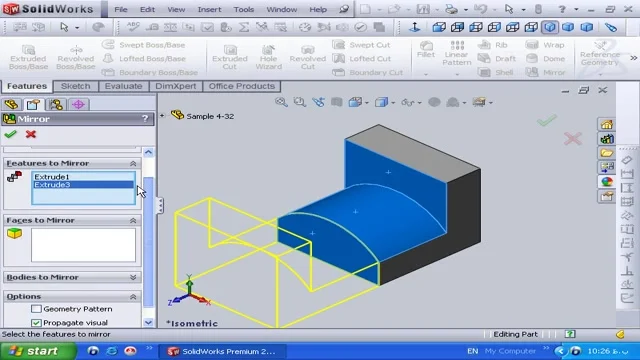Open SolidWorks Premium taskbar button

(222, 351)
